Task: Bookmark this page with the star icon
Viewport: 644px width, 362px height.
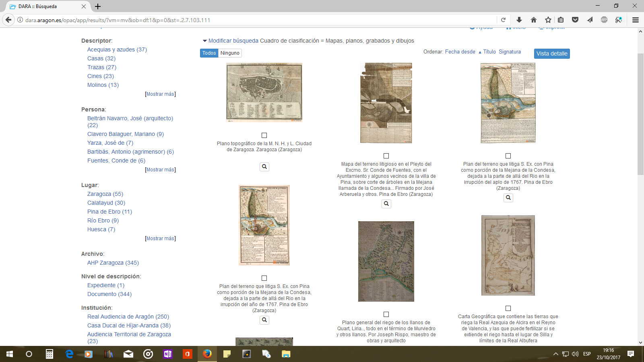Action: (548, 20)
